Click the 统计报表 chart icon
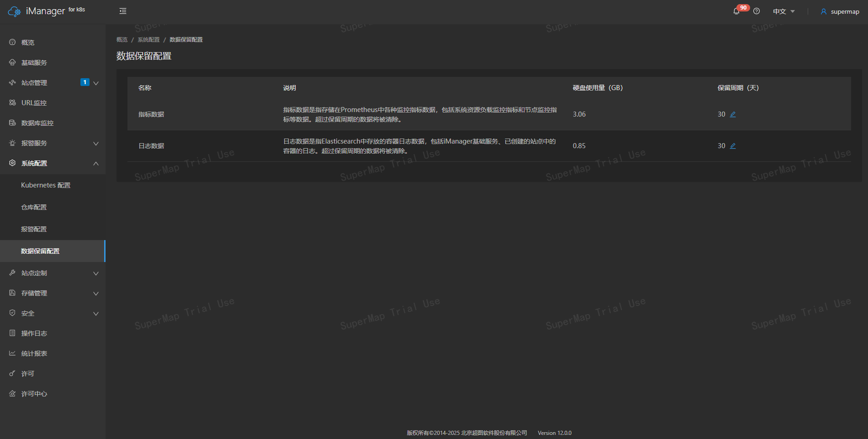 [x=12, y=353]
